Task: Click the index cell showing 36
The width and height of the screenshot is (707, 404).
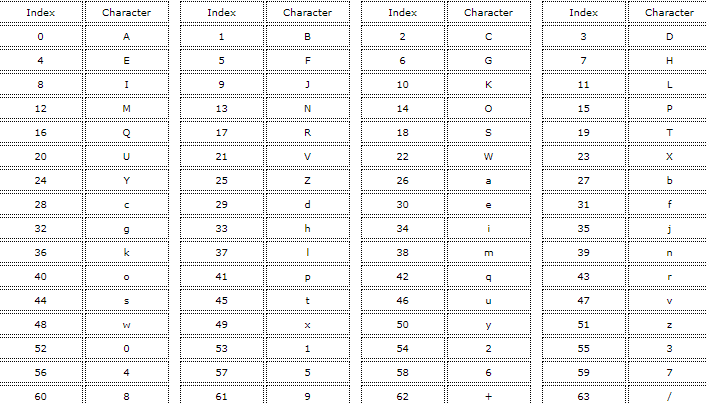Action: [x=40, y=252]
